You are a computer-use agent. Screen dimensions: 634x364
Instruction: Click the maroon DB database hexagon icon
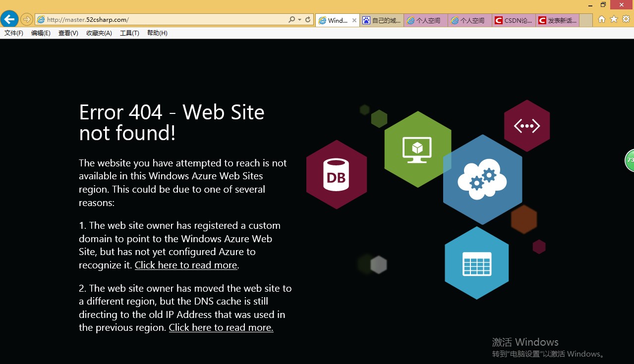337,174
